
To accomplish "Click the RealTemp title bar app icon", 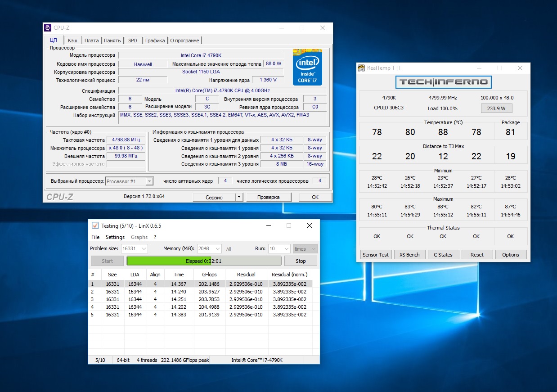I will (361, 68).
